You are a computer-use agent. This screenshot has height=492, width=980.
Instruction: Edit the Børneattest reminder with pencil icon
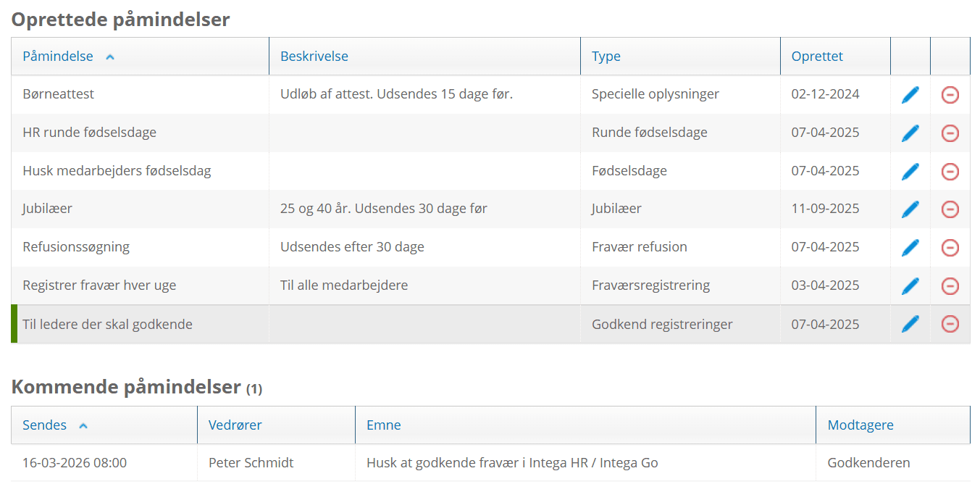[x=910, y=95]
